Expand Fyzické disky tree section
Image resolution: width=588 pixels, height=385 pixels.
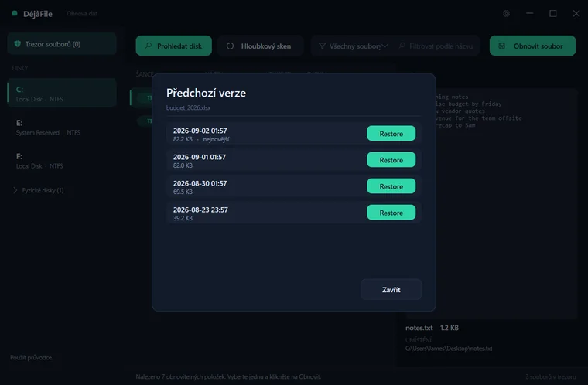click(15, 190)
